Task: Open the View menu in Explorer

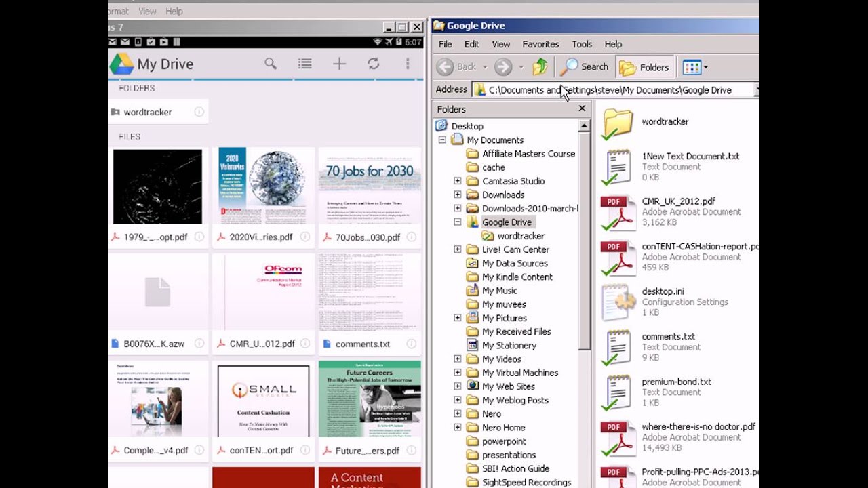Action: (501, 44)
